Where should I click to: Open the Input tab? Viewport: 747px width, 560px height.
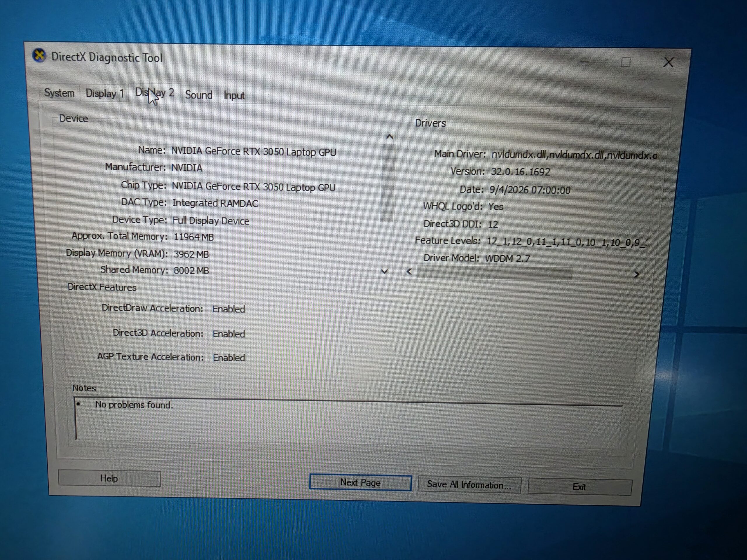coord(234,96)
